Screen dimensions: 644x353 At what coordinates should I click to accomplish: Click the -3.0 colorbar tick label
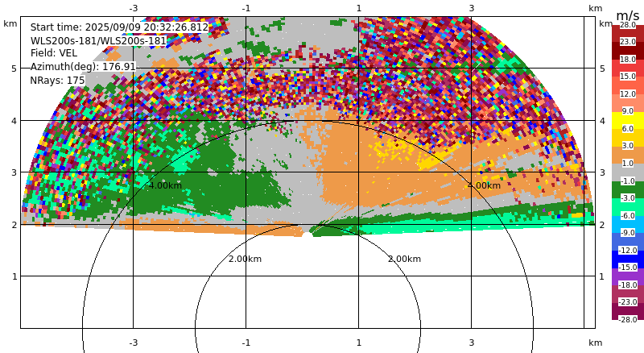(x=628, y=198)
